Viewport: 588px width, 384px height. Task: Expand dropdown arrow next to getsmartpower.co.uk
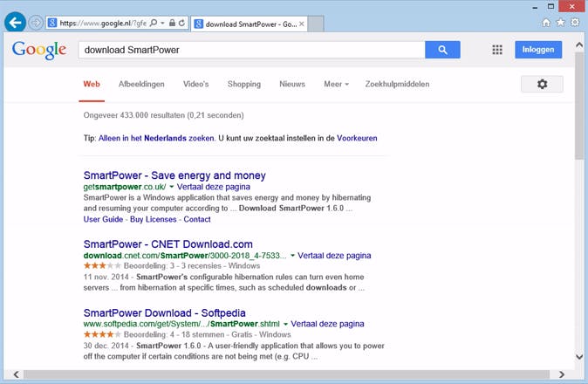[x=171, y=187]
